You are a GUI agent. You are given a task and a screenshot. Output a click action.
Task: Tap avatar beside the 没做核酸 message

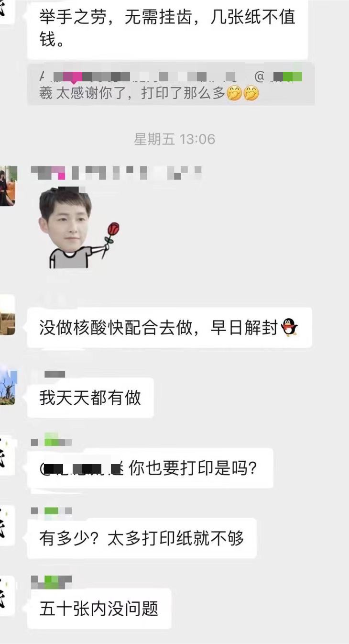click(7, 315)
